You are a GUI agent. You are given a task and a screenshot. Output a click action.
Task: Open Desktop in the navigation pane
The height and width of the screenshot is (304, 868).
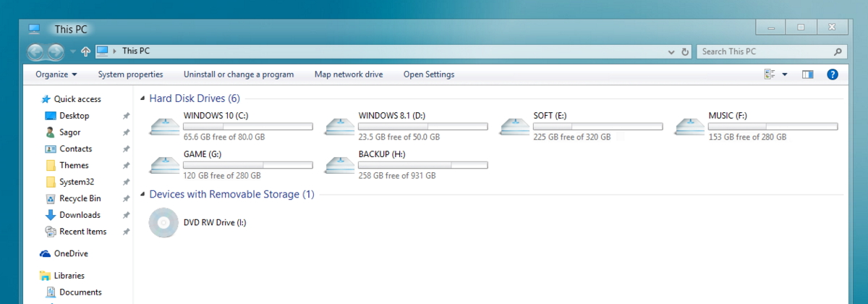click(x=74, y=116)
